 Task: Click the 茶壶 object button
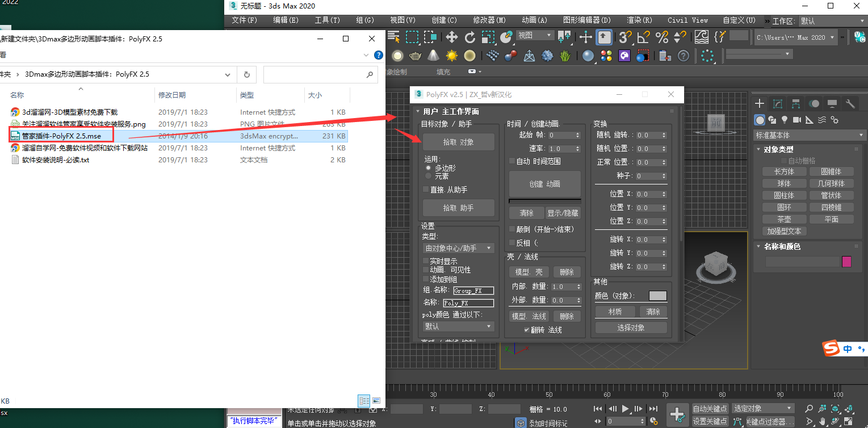(x=784, y=219)
